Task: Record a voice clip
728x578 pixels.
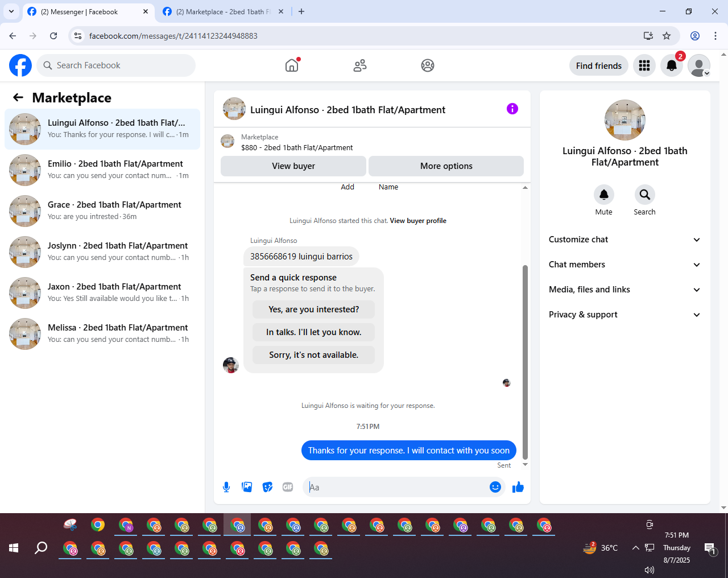Action: pos(226,487)
